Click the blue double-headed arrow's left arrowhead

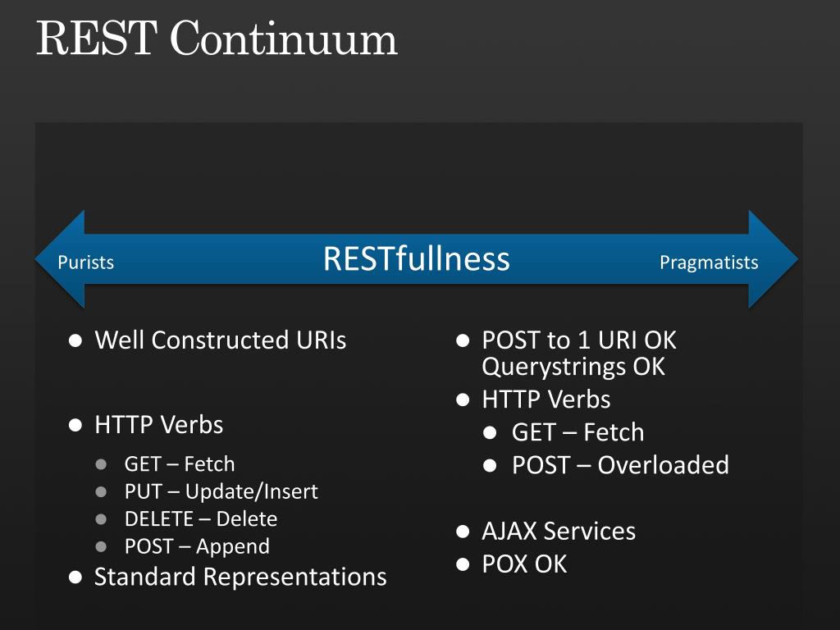[60, 258]
